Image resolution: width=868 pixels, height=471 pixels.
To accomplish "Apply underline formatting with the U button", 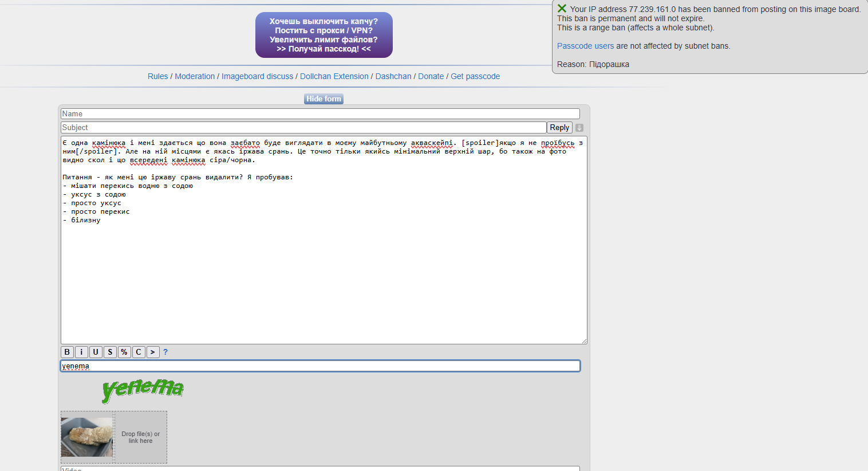I will click(x=96, y=352).
